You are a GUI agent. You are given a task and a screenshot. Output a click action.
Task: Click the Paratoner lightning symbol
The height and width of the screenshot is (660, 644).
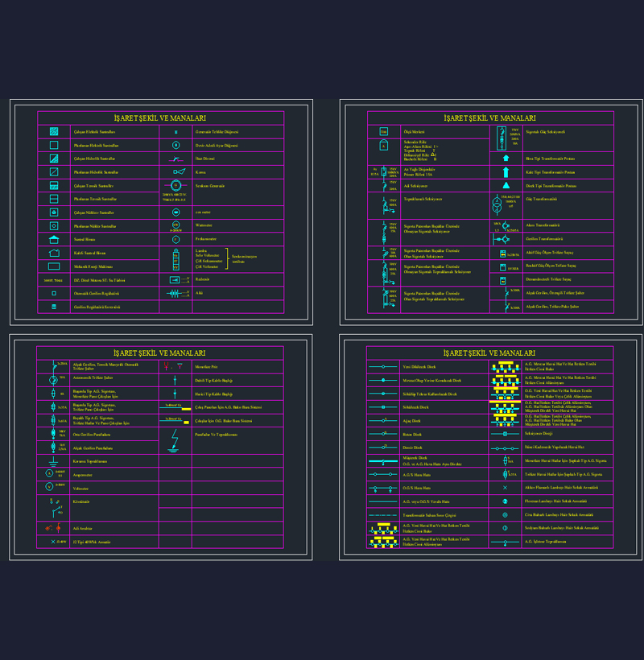click(x=175, y=439)
